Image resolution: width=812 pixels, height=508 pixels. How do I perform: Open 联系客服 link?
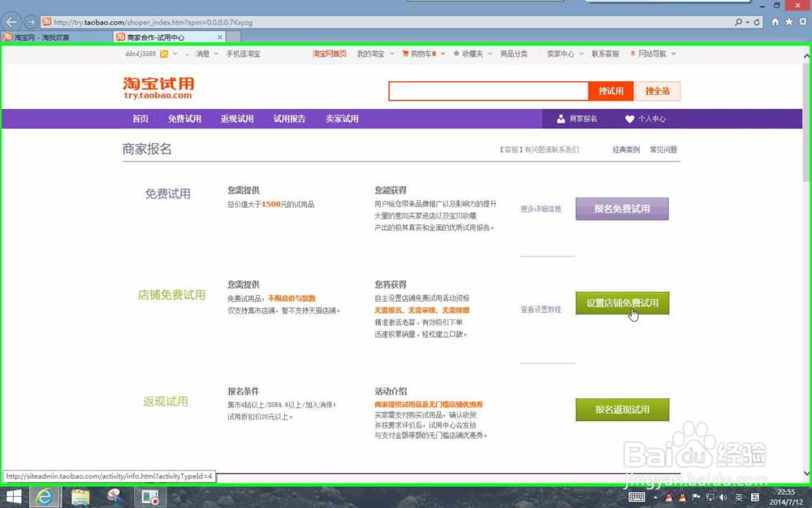(x=606, y=54)
